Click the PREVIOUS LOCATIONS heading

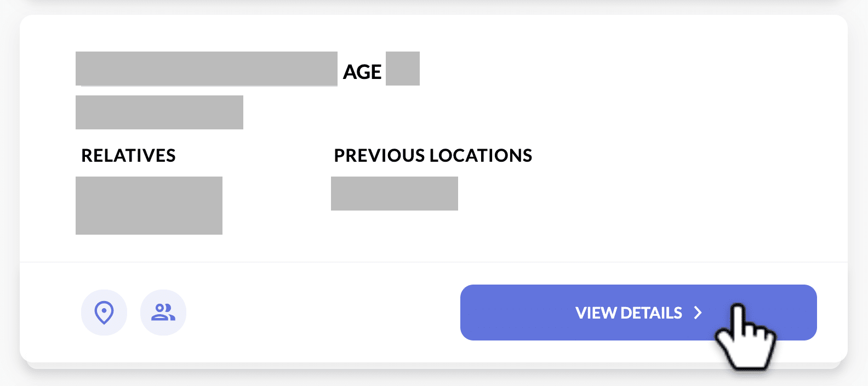(x=433, y=156)
